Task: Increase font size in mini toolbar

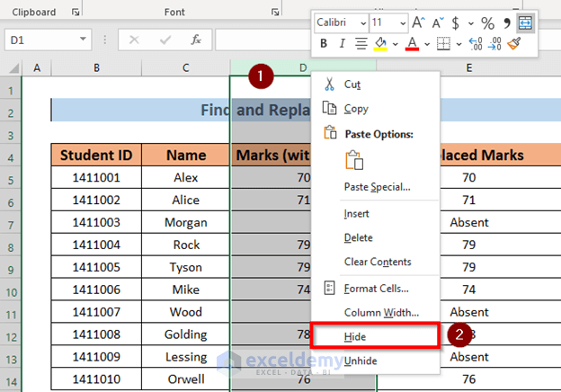Action: 420,22
